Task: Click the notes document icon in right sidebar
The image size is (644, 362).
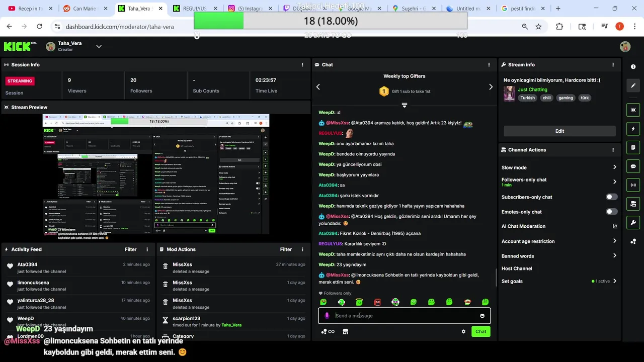Action: [633, 147]
